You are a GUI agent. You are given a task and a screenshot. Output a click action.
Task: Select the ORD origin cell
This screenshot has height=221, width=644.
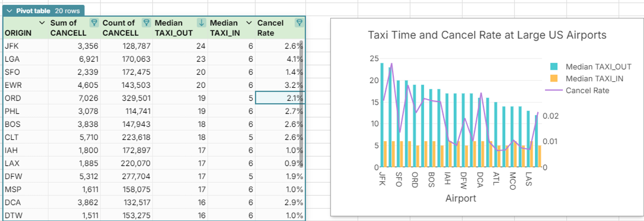coord(26,98)
